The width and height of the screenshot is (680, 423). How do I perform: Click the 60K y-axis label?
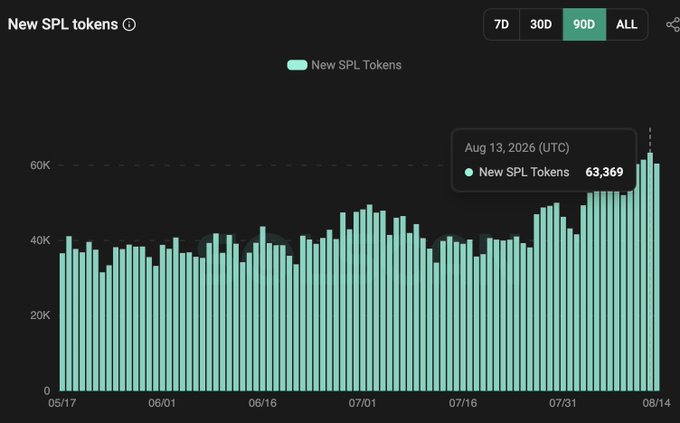click(40, 165)
